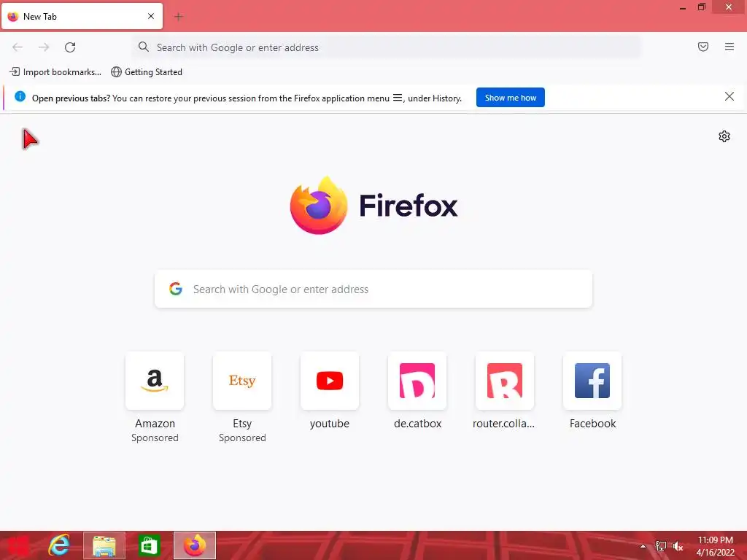The image size is (747, 560).
Task: Click the magnifier icon in address bar
Action: 144,47
